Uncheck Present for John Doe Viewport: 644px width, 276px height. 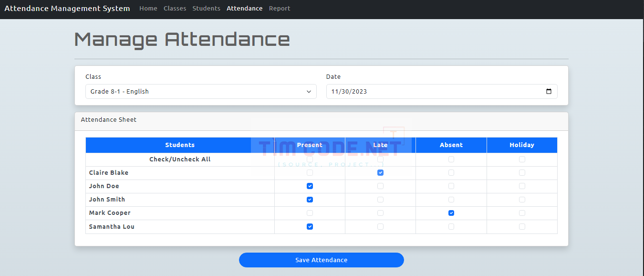coord(310,186)
